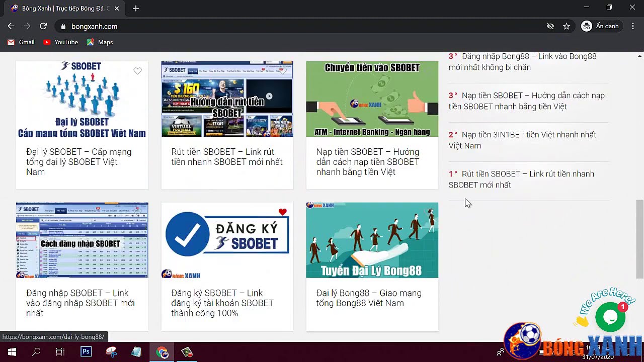Open the Tuyển Đại Lý Bong88 thumbnail

pyautogui.click(x=372, y=240)
